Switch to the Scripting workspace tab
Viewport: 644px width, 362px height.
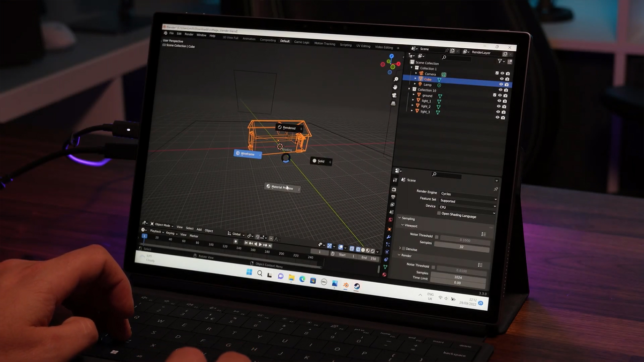[x=346, y=45]
